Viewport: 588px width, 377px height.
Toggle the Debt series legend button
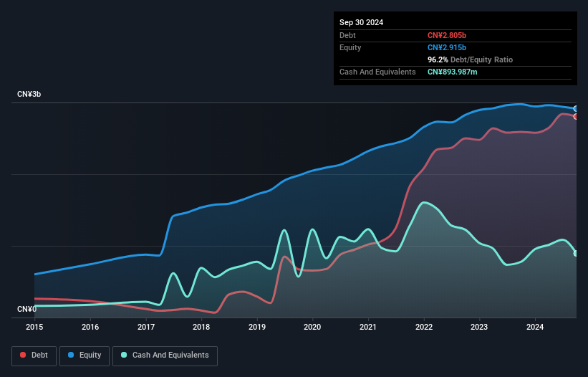[34, 355]
